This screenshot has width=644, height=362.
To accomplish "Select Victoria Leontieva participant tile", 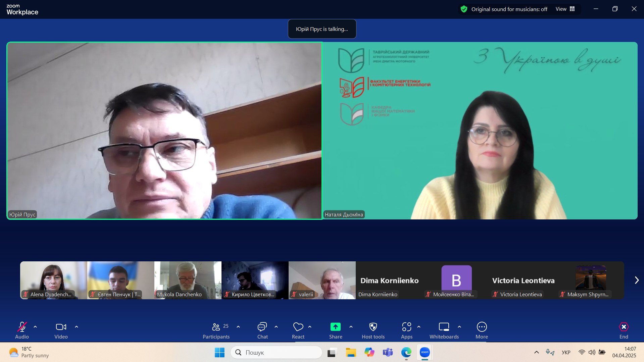I will tap(524, 280).
